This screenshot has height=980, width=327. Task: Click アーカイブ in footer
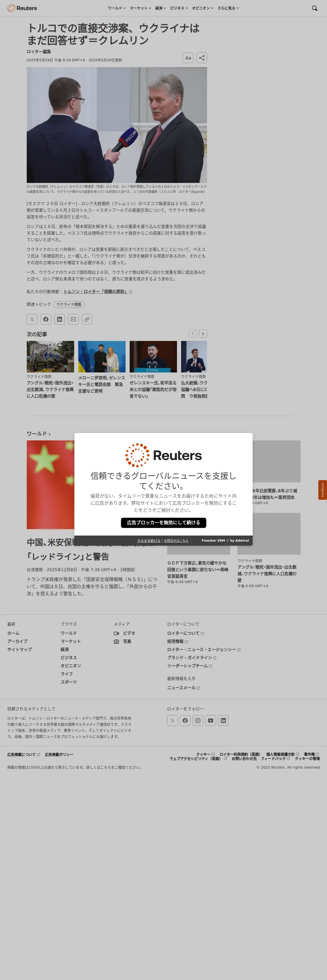(17, 641)
